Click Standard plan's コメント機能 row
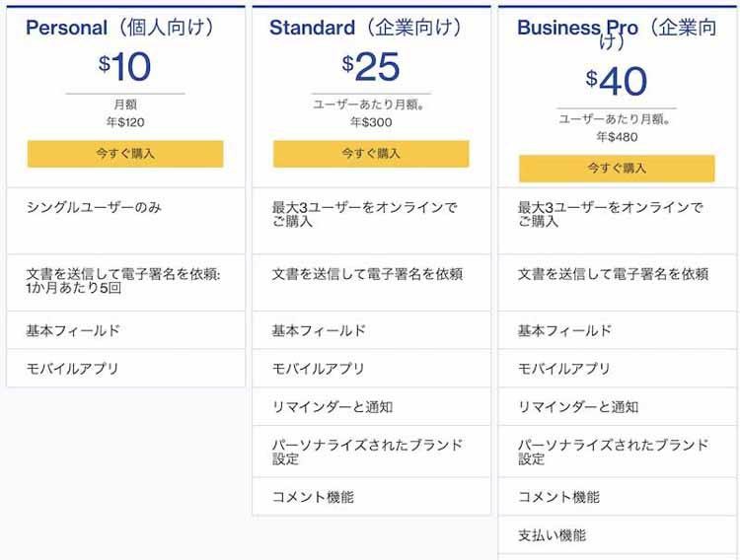 point(371,496)
